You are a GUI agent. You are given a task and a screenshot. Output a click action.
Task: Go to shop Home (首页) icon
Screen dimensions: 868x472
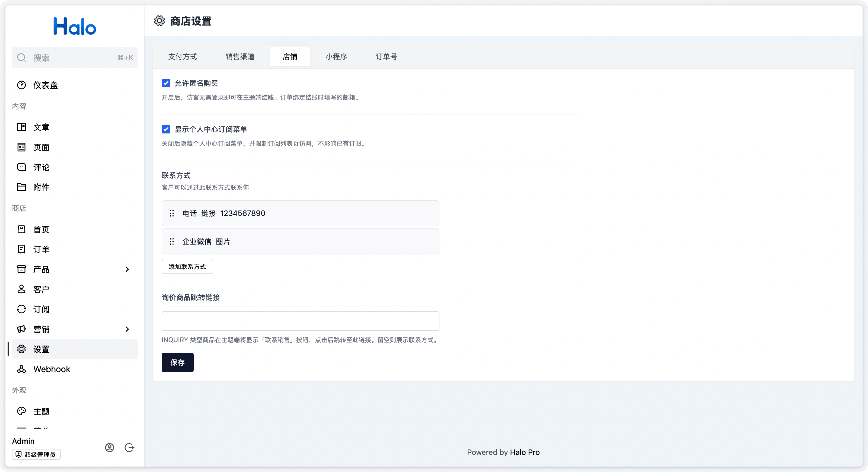click(x=22, y=229)
